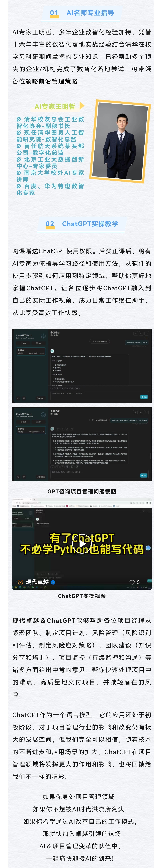154x868 pixels.
Task: Click the bot avatar icon in lower screenshot chat
Action: (52, 429)
